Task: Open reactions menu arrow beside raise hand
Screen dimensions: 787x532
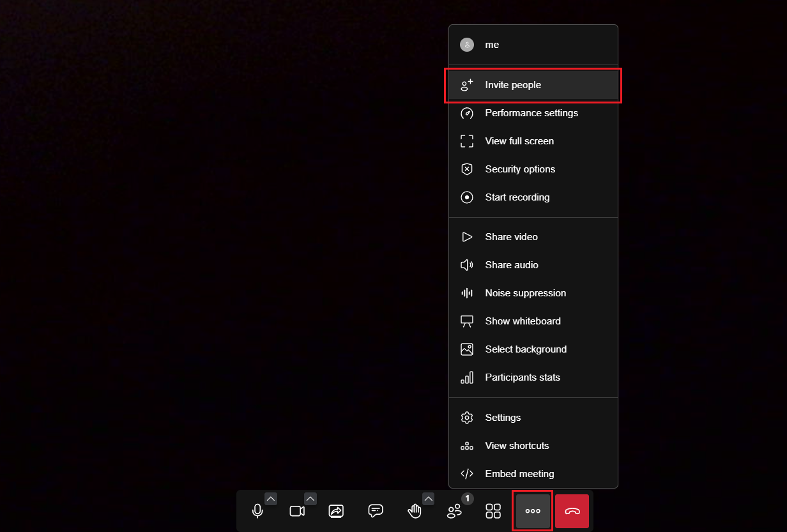Action: coord(428,499)
